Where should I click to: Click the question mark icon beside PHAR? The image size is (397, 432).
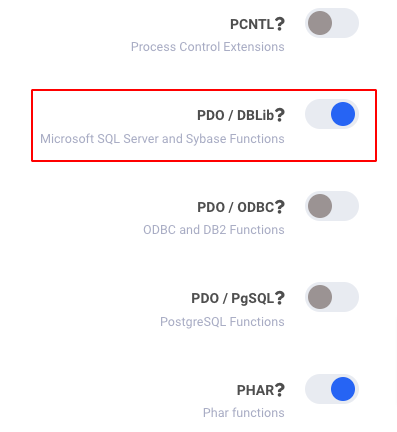[280, 390]
